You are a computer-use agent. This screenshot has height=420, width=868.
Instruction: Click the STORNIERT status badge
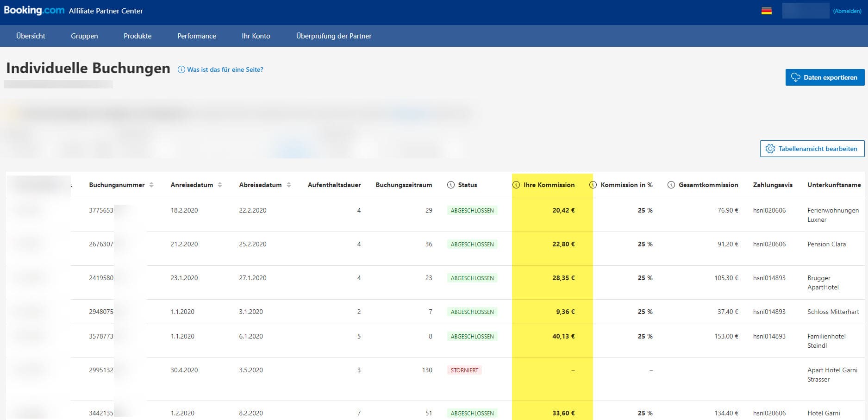464,370
